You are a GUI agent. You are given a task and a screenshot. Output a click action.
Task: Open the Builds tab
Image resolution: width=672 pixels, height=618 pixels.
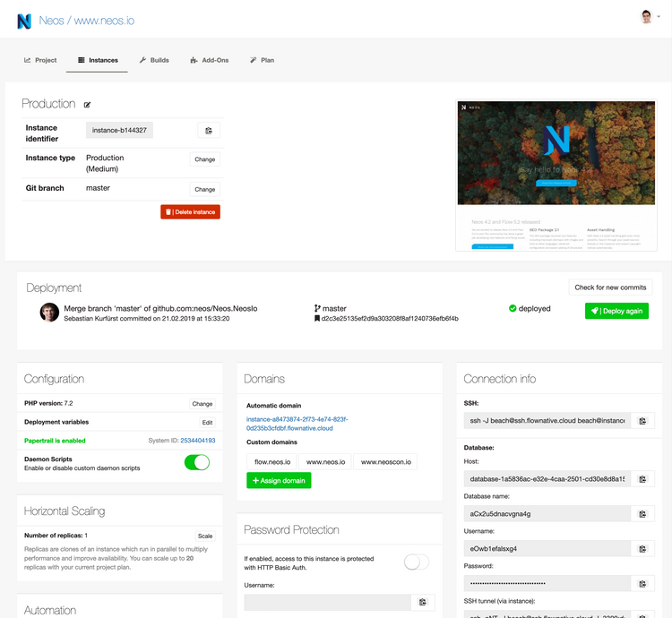(x=154, y=60)
